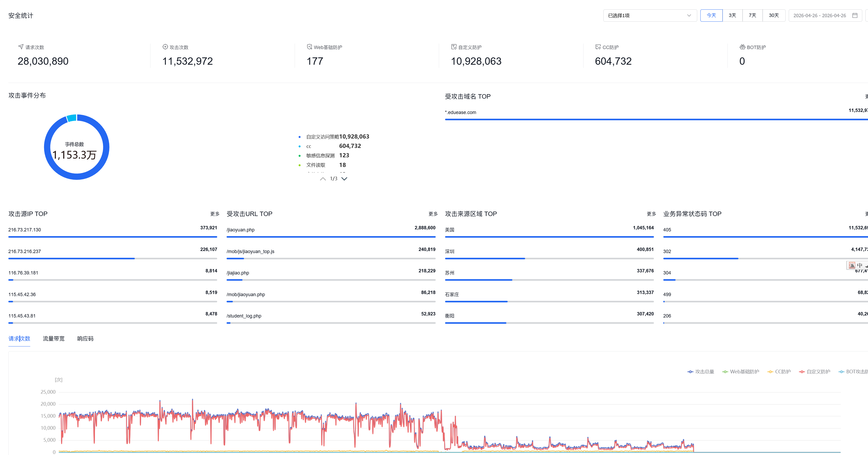Go to next legend page arrow
Image resolution: width=868 pixels, height=455 pixels.
click(344, 179)
